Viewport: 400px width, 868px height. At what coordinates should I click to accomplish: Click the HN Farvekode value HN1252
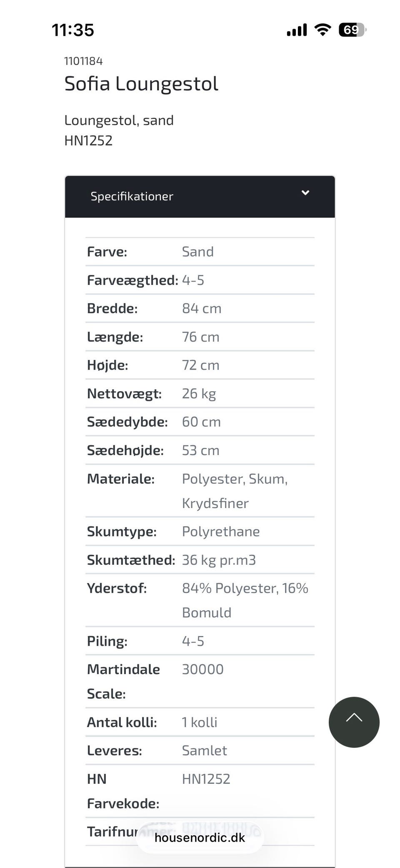pyautogui.click(x=206, y=779)
